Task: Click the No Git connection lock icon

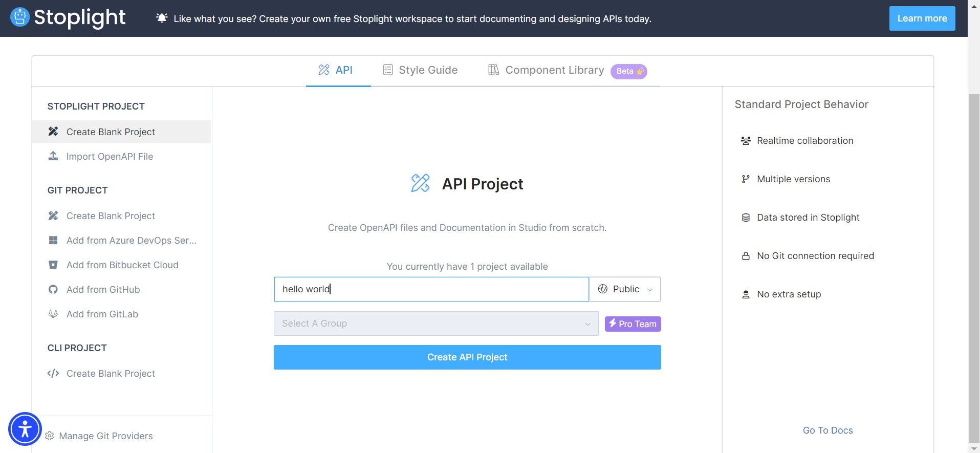Action: (x=746, y=256)
